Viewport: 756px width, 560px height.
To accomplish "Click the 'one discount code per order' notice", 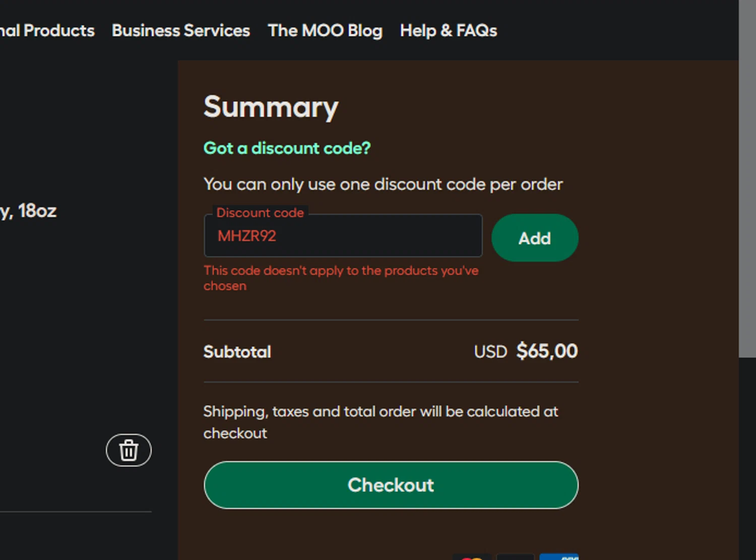I will [x=383, y=184].
